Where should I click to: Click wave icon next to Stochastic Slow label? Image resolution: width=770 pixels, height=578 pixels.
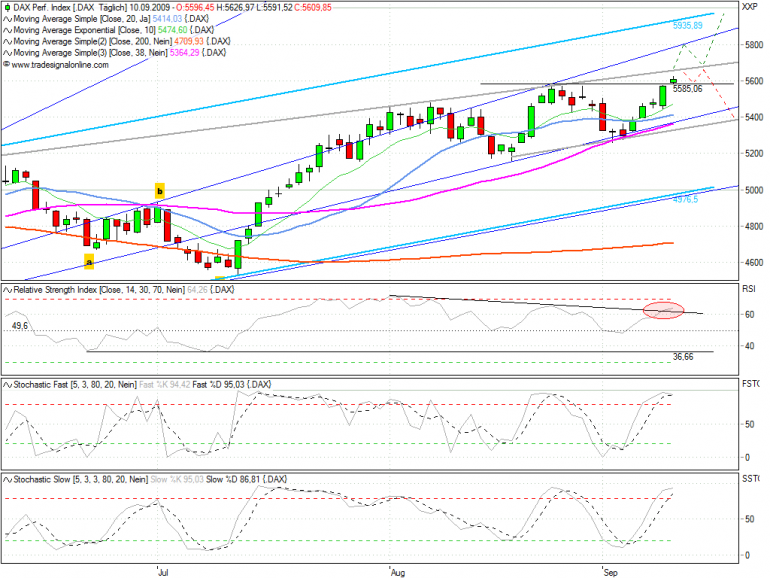7,479
